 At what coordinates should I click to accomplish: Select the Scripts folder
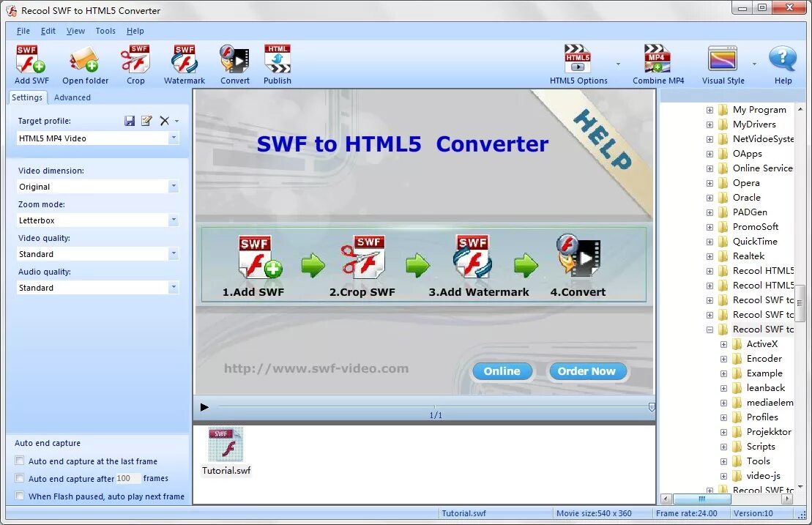pos(760,447)
